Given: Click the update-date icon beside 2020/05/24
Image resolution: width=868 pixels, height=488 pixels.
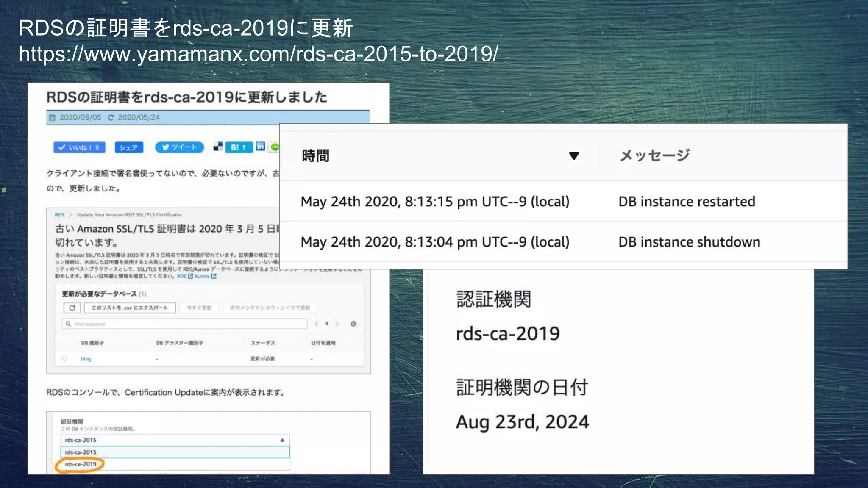Looking at the screenshot, I should tap(111, 117).
